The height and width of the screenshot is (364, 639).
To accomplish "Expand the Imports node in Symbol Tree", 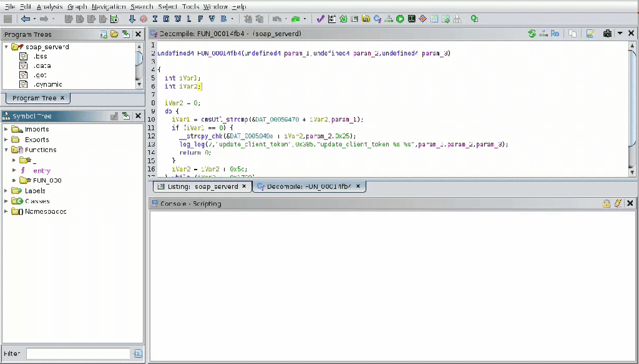I will (6, 129).
